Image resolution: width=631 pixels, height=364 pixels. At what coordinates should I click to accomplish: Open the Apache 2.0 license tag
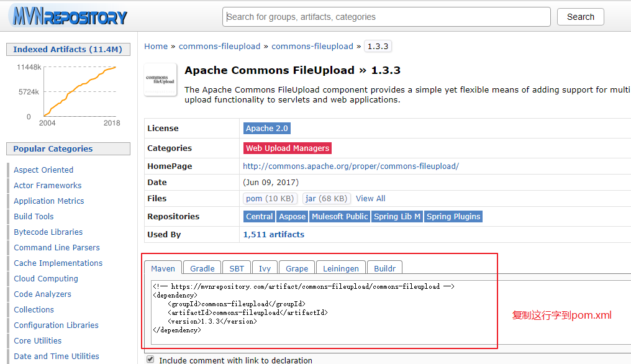267,129
